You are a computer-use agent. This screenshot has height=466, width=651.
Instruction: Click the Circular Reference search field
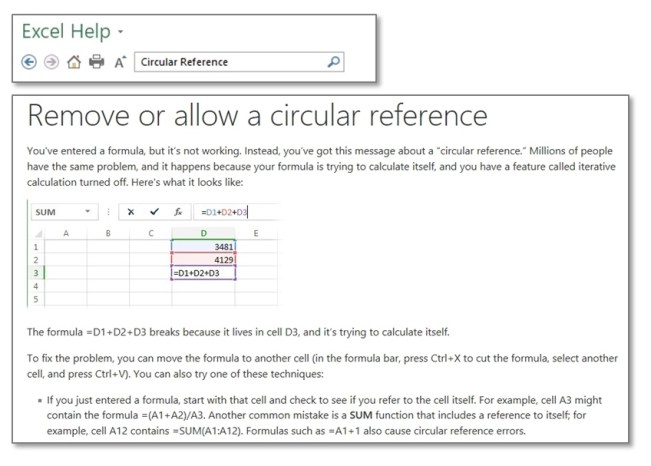click(x=239, y=62)
